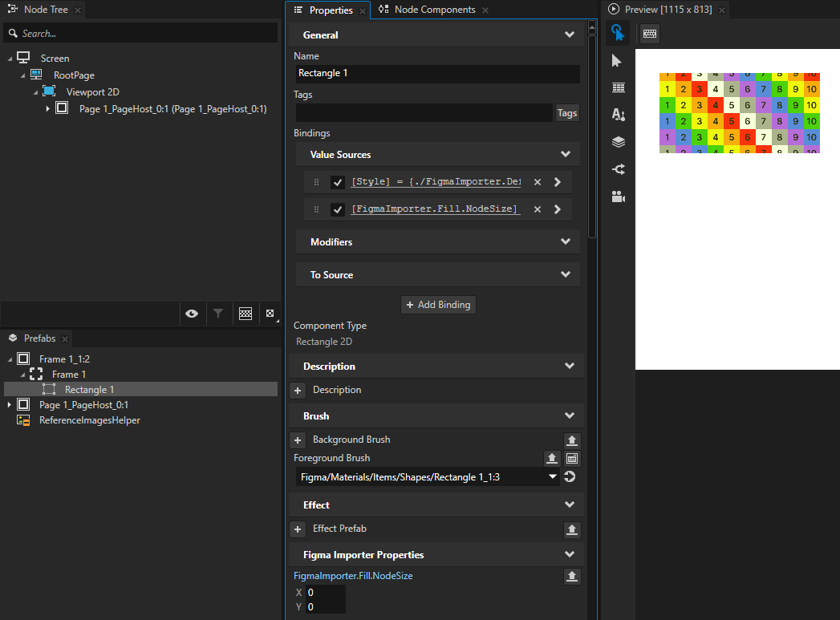This screenshot has width=840, height=620.
Task: Select the node selection arrow tool
Action: pos(617,60)
